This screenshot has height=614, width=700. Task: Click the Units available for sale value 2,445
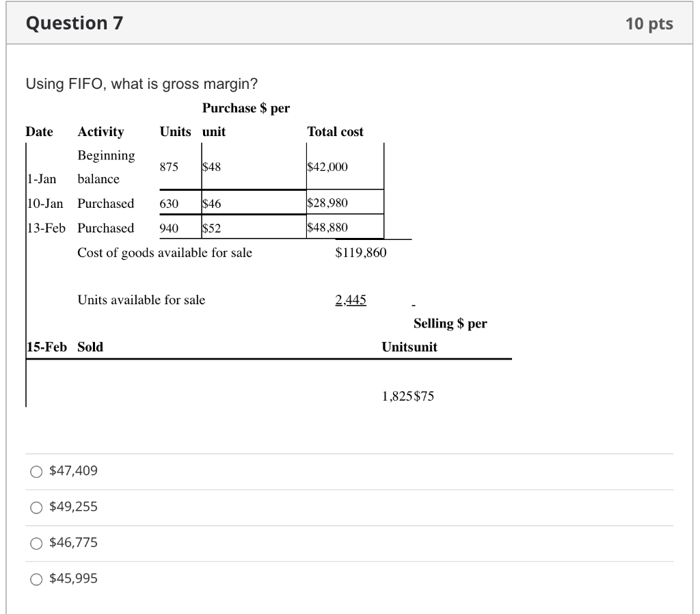(351, 299)
